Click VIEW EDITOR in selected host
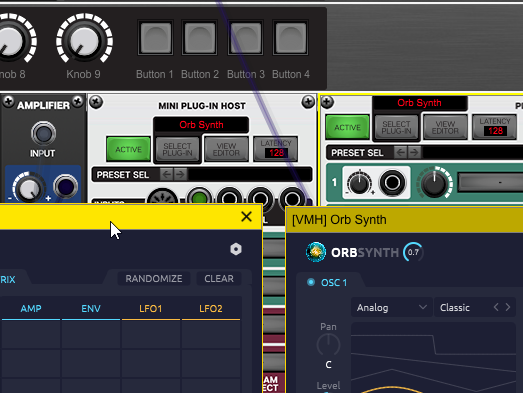This screenshot has width=523, height=393. tap(445, 127)
